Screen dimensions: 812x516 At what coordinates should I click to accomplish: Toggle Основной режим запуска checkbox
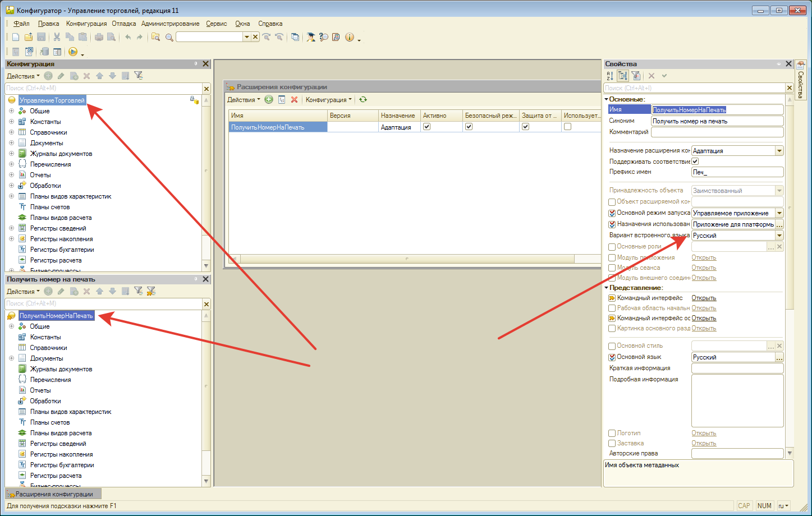click(612, 213)
